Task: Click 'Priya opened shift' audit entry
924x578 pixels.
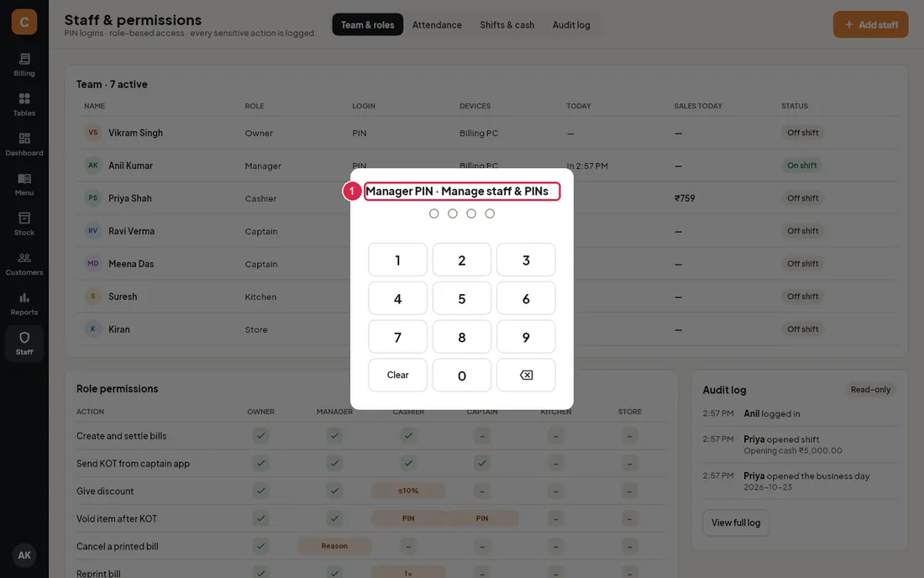Action: tap(781, 439)
